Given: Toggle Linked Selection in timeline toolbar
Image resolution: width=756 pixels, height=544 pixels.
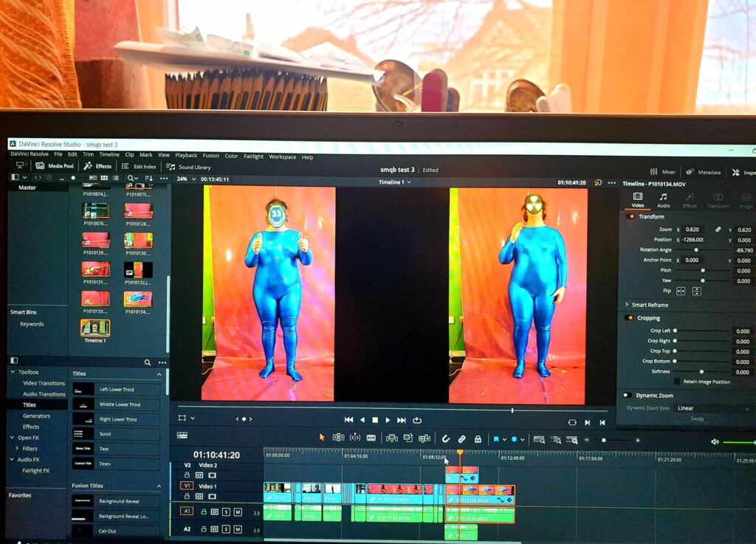Looking at the screenshot, I should point(462,439).
